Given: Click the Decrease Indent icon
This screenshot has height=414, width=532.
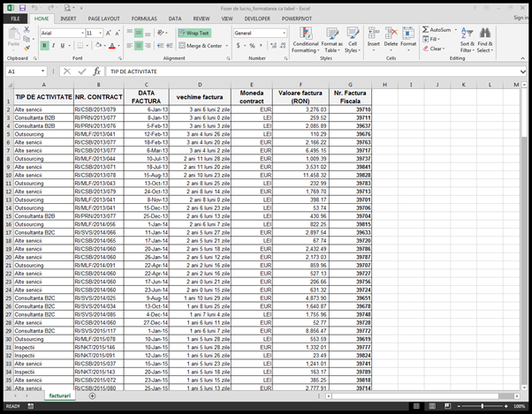Looking at the screenshot, I should tap(160, 45).
